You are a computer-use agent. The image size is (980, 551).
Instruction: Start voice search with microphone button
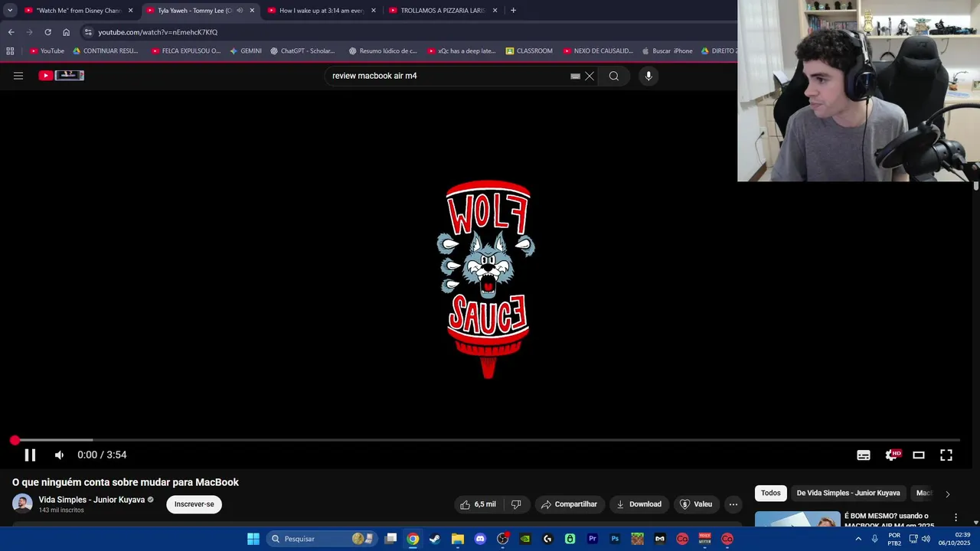point(648,76)
